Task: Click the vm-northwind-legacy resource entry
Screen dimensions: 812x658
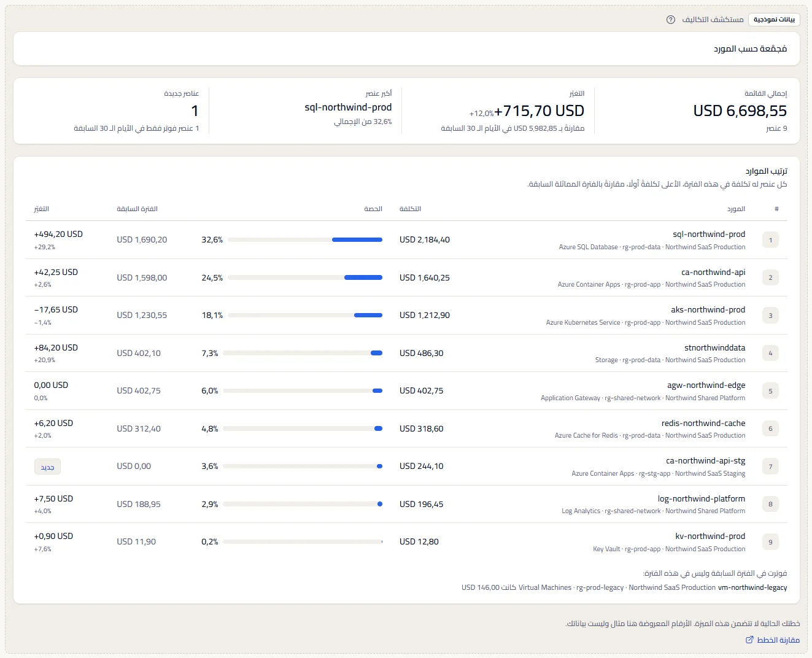Action: 752,587
